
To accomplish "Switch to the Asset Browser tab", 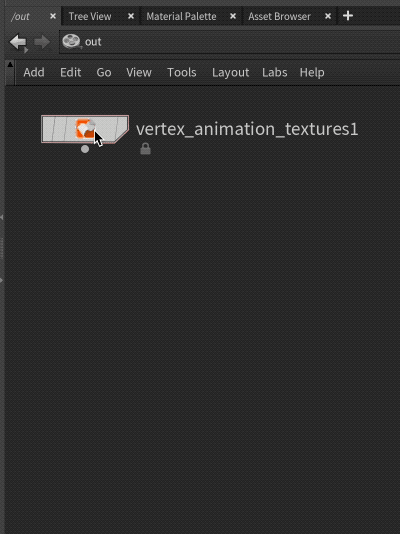I will (279, 16).
